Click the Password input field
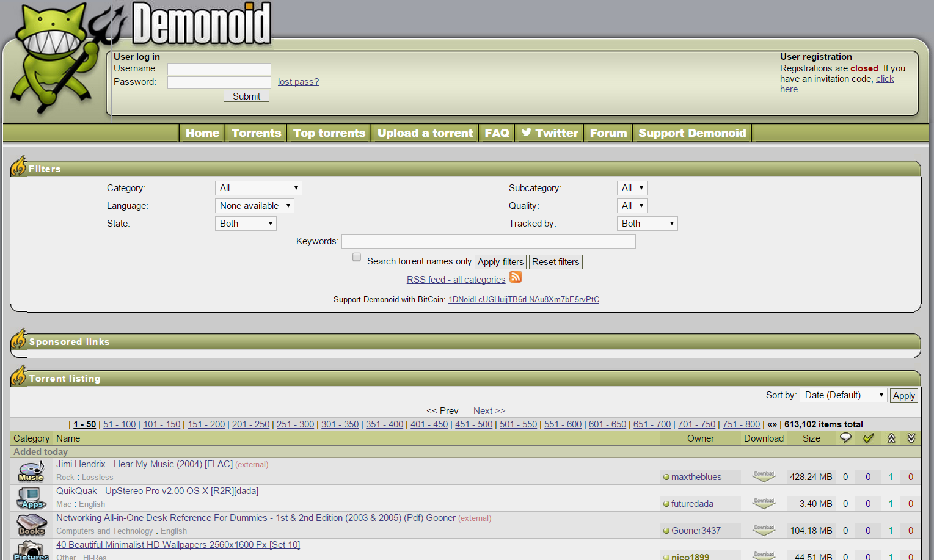This screenshot has height=560, width=934. click(x=219, y=82)
